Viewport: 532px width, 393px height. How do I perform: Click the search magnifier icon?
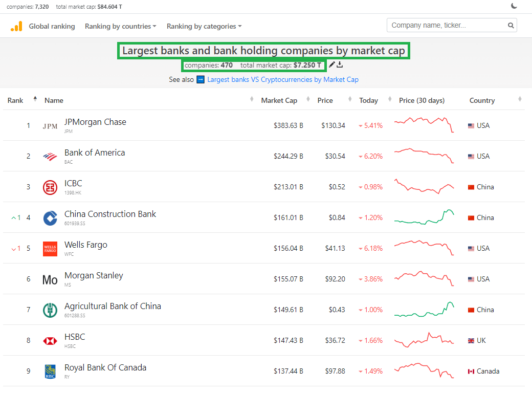click(x=511, y=26)
